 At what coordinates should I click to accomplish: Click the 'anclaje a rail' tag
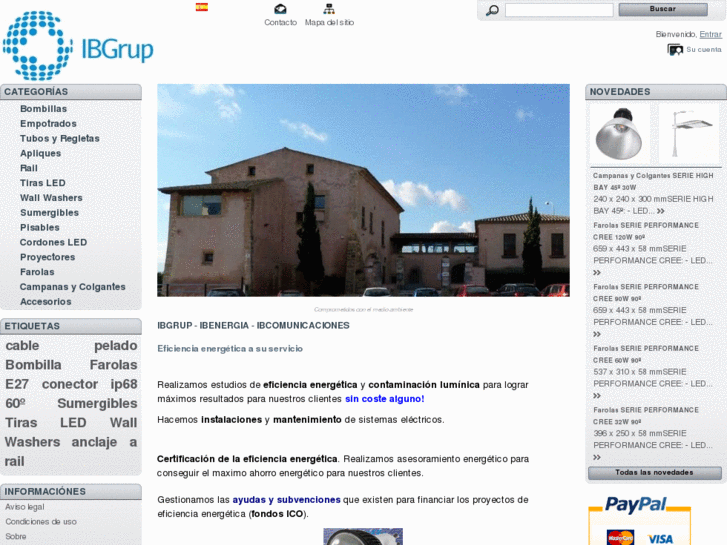point(71,452)
